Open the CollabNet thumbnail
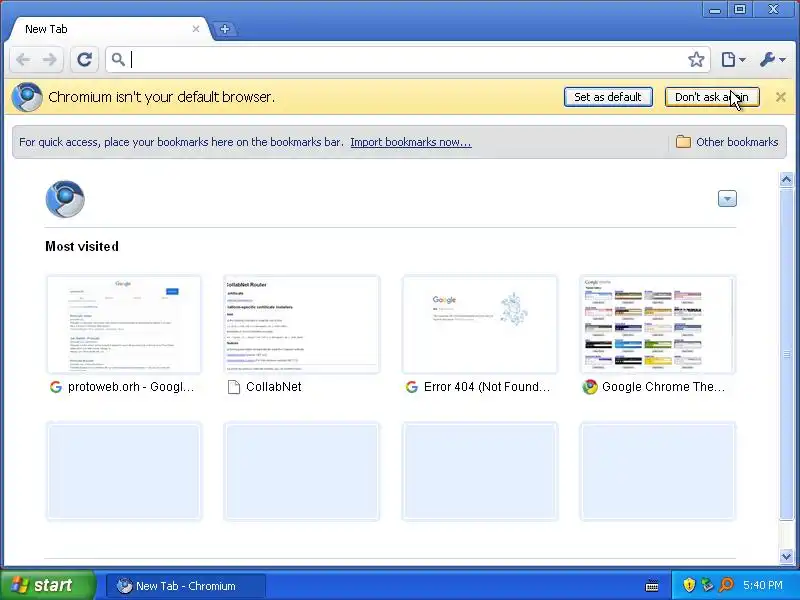 [x=302, y=324]
